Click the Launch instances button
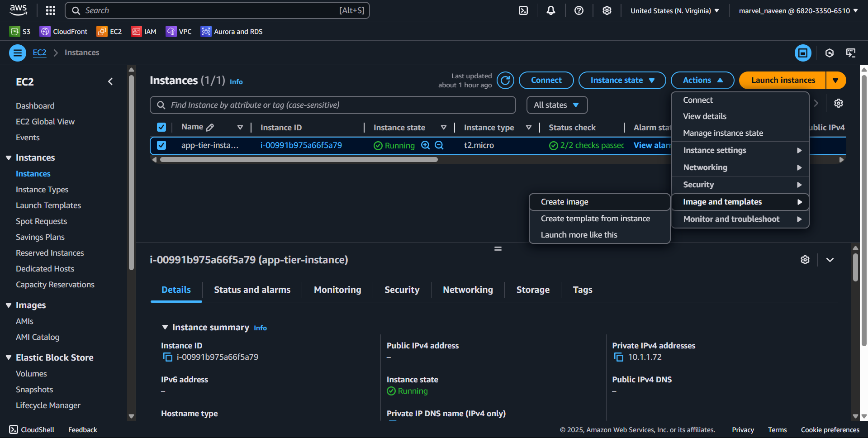Image resolution: width=868 pixels, height=438 pixels. [x=783, y=81]
